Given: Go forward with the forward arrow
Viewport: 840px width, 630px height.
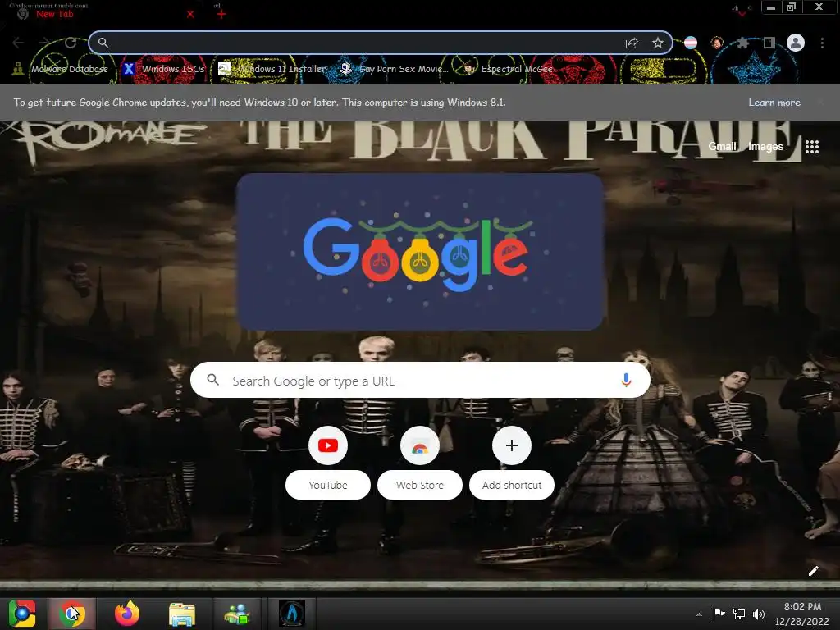Looking at the screenshot, I should coord(44,43).
